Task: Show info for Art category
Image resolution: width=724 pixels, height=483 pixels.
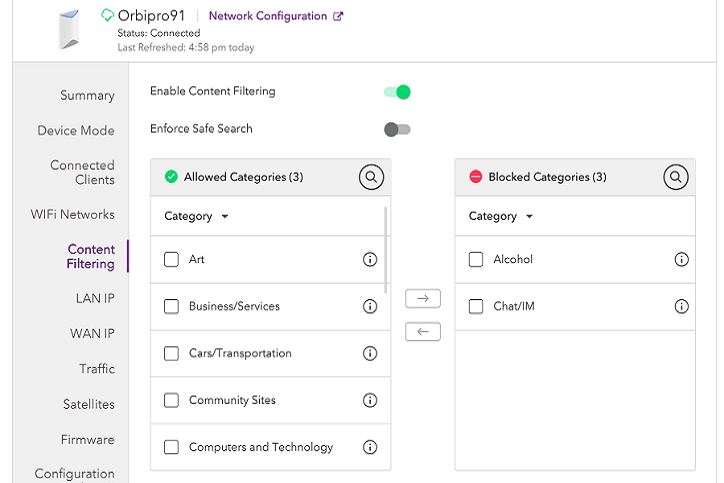Action: coord(370,260)
